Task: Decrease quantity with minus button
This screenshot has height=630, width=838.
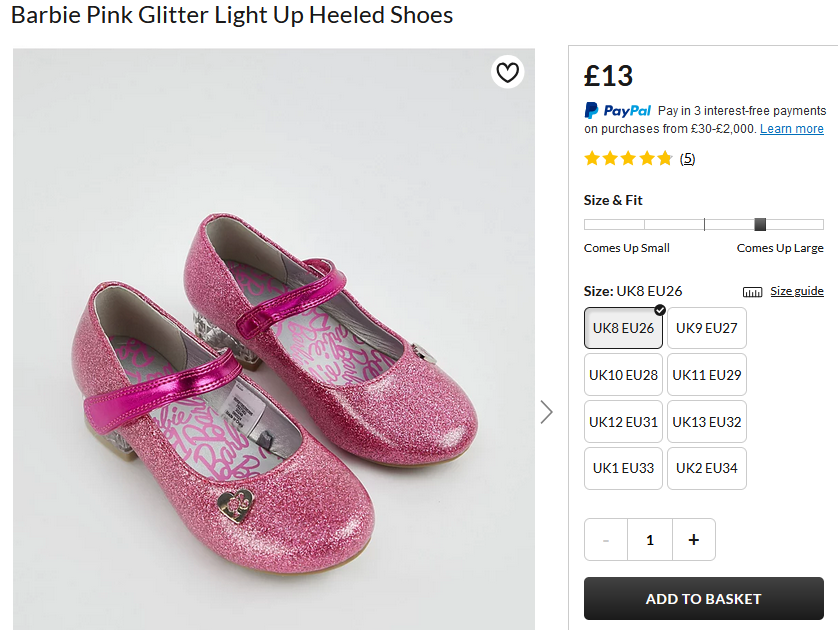Action: tap(606, 540)
